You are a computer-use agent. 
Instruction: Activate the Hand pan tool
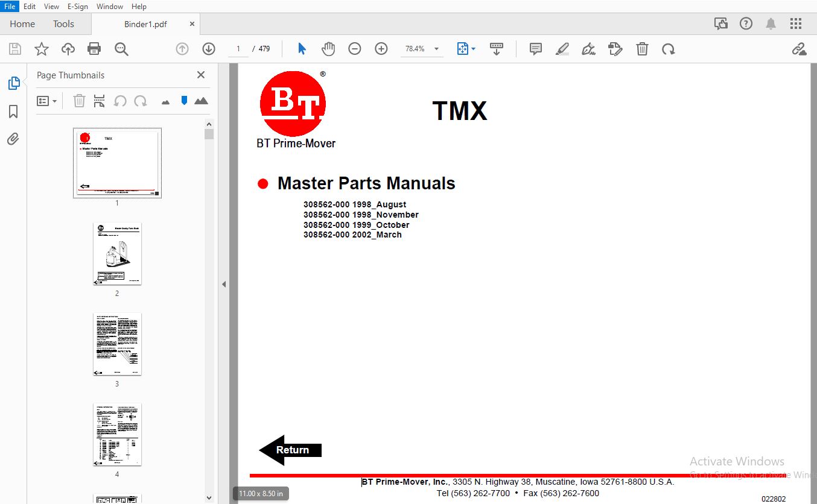coord(328,49)
